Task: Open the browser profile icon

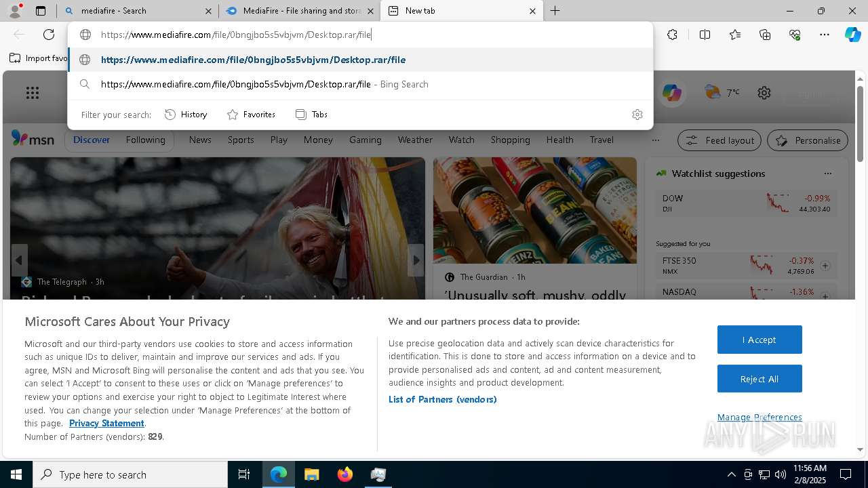Action: pyautogui.click(x=15, y=11)
